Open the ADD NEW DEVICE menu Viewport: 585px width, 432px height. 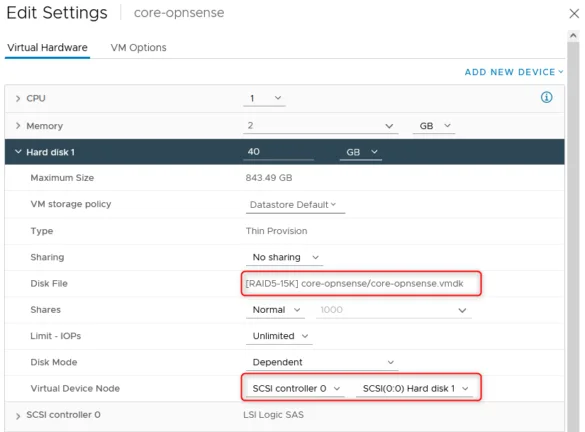point(514,72)
